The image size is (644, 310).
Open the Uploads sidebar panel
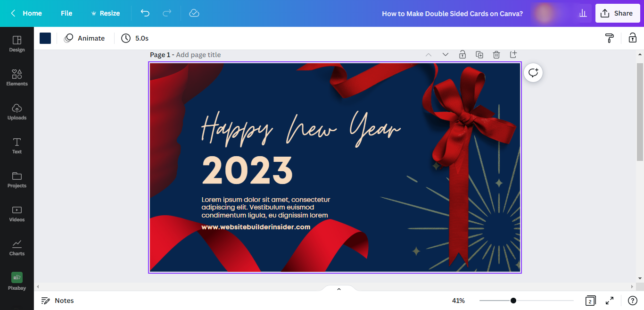point(17,112)
